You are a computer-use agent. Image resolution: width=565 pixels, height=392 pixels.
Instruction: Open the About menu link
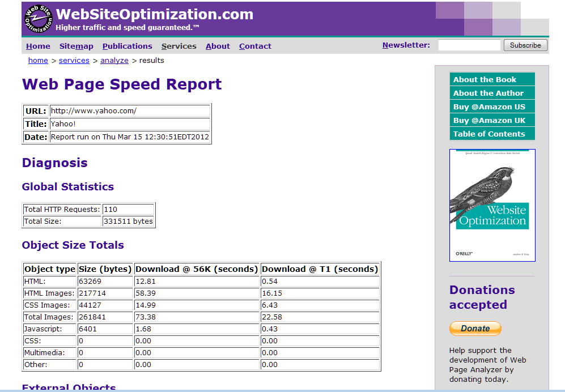coord(218,46)
